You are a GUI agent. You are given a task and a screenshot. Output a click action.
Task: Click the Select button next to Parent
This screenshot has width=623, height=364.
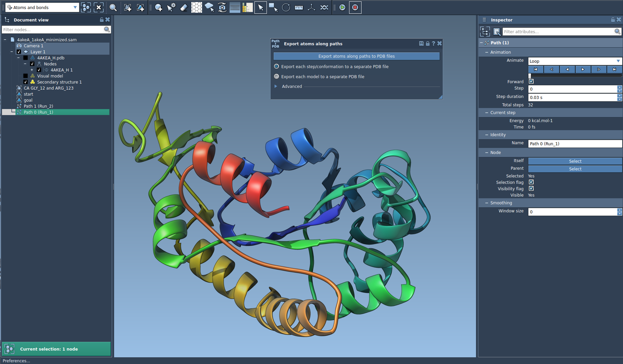[x=575, y=169]
